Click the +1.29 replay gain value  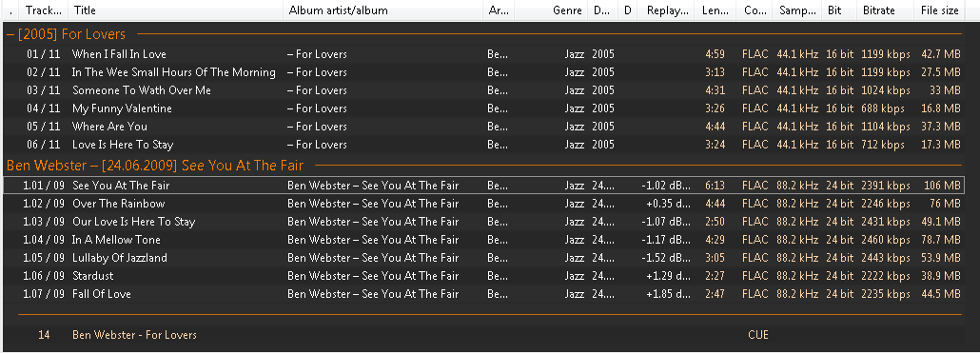(x=668, y=276)
